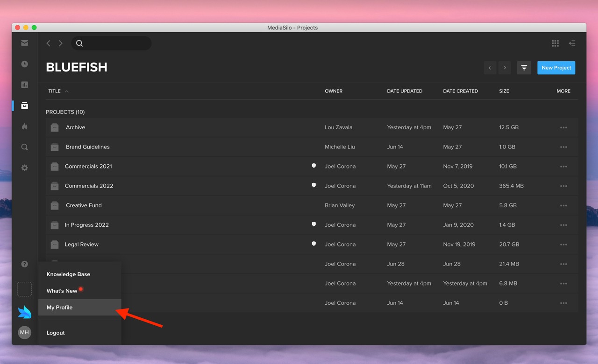
Task: Click owner name Lou Zavala
Action: (x=338, y=127)
